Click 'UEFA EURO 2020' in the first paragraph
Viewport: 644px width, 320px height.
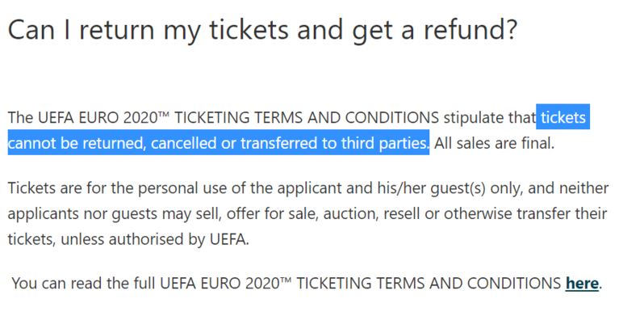coord(95,118)
